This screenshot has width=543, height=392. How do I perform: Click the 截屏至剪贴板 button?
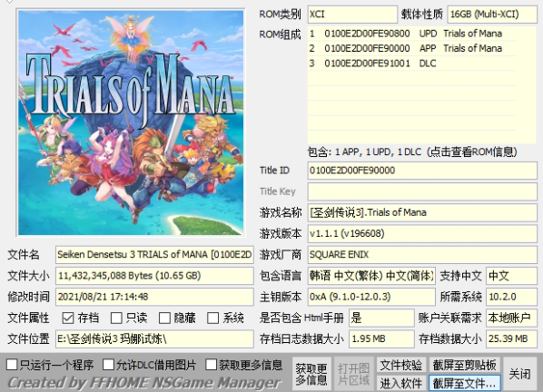tap(464, 366)
